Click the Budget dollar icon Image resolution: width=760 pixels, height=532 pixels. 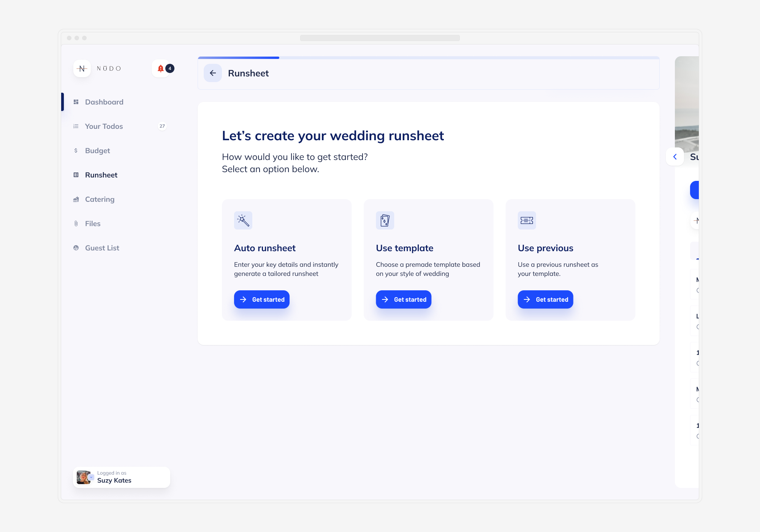tap(76, 150)
